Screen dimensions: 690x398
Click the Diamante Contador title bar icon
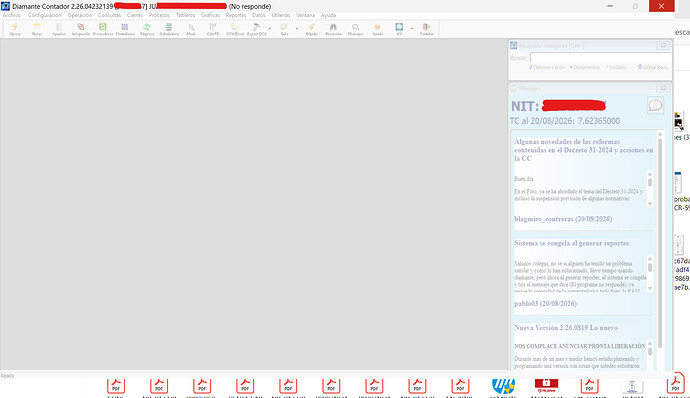(x=5, y=6)
